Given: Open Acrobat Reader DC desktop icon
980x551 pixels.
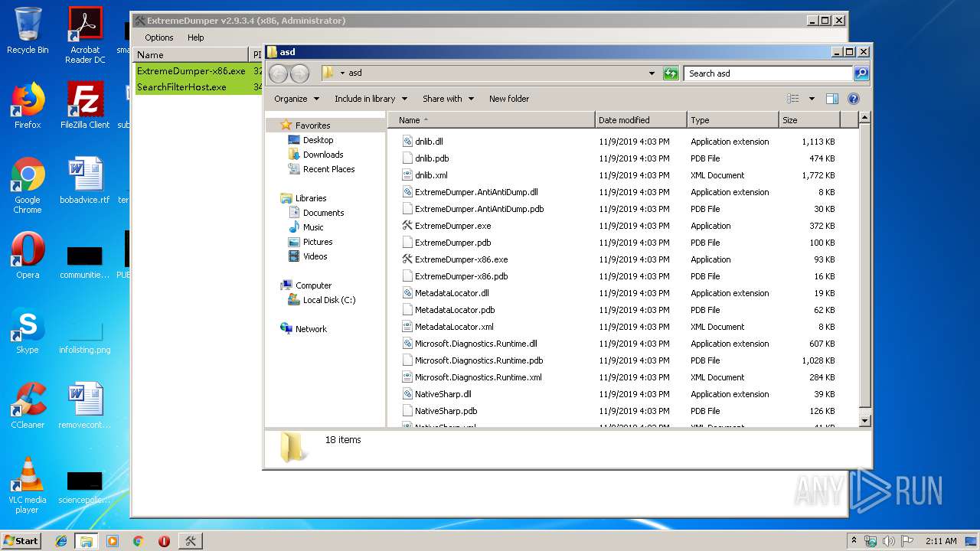Looking at the screenshot, I should click(x=85, y=35).
